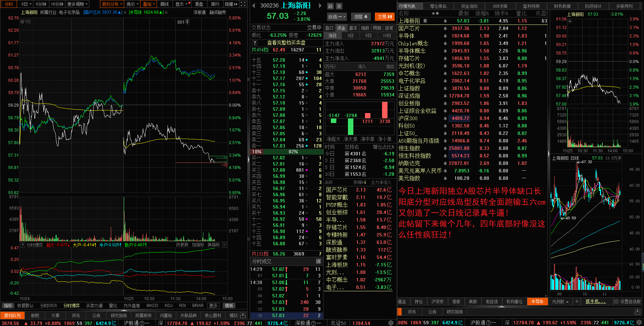Open 详 details for 分时成交
The width and height of the screenshot is (644, 326).
pos(318,261)
